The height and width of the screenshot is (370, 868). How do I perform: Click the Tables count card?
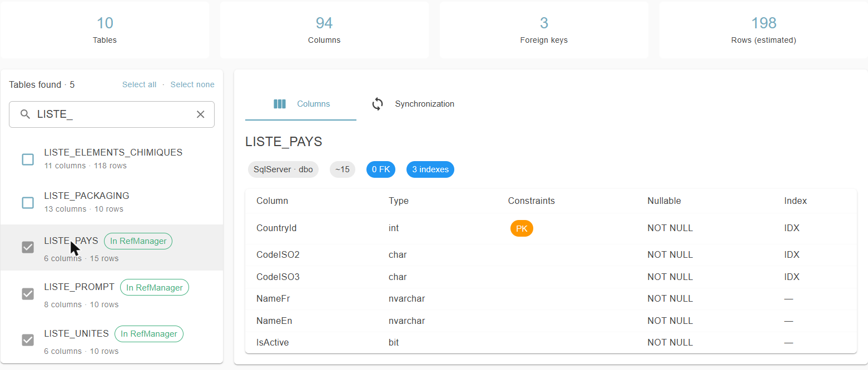pos(105,29)
